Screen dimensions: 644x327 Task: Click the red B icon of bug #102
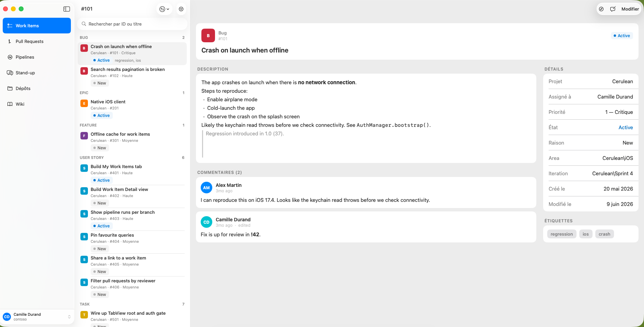84,71
